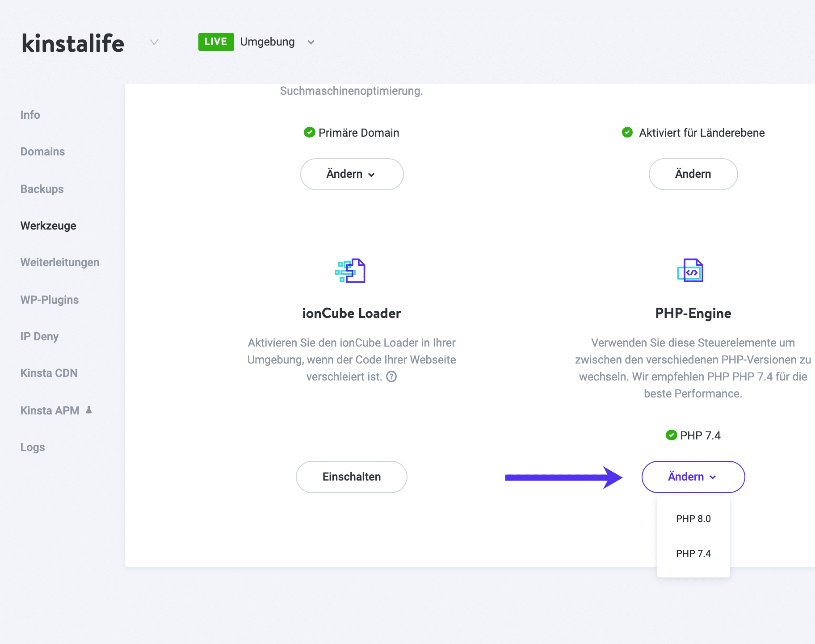Image resolution: width=815 pixels, height=644 pixels.
Task: Click the green check beside Primäre Domain
Action: point(309,132)
